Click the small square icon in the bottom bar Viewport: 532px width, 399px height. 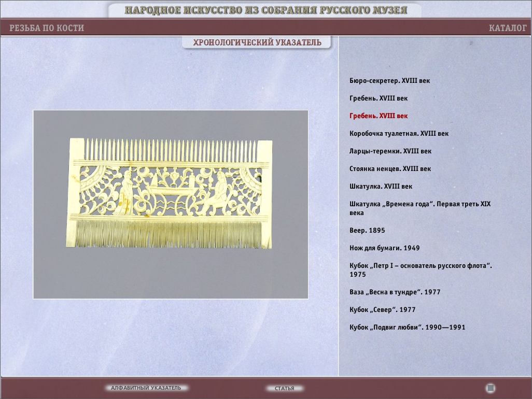[491, 388]
